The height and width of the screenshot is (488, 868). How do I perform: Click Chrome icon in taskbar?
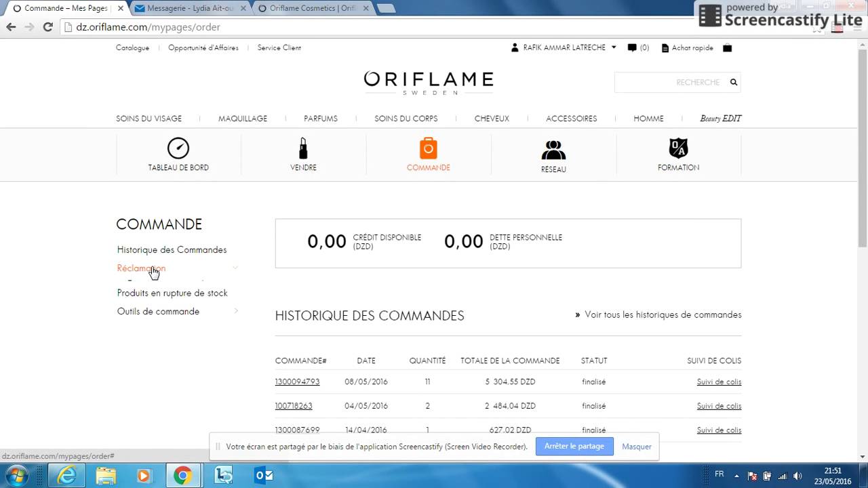[182, 476]
